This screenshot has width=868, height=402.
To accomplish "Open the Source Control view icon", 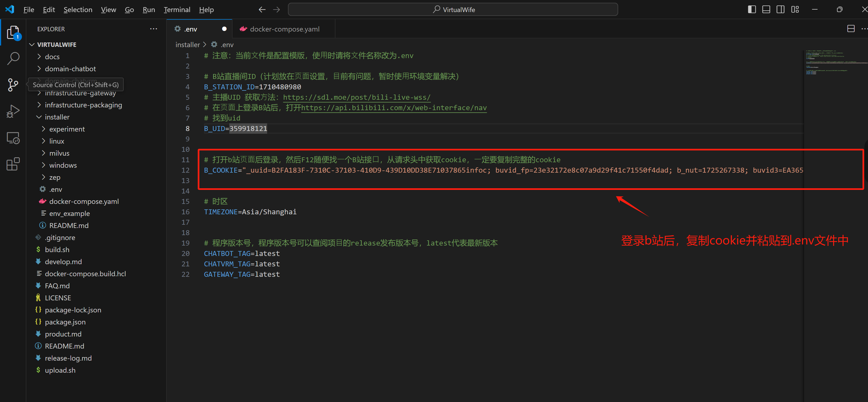I will click(x=13, y=84).
